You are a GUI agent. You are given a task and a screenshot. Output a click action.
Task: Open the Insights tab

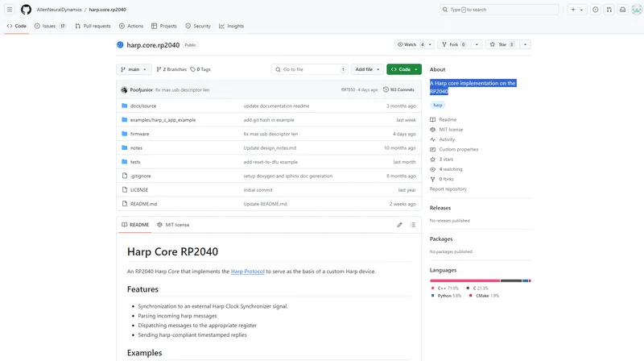(x=231, y=26)
